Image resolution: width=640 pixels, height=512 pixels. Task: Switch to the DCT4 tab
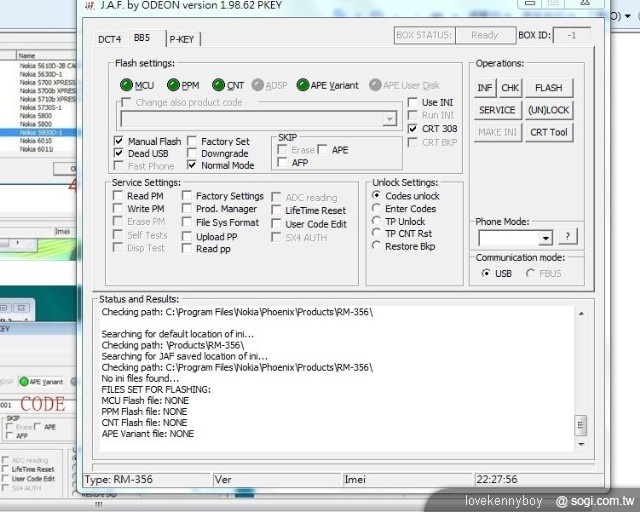point(110,39)
